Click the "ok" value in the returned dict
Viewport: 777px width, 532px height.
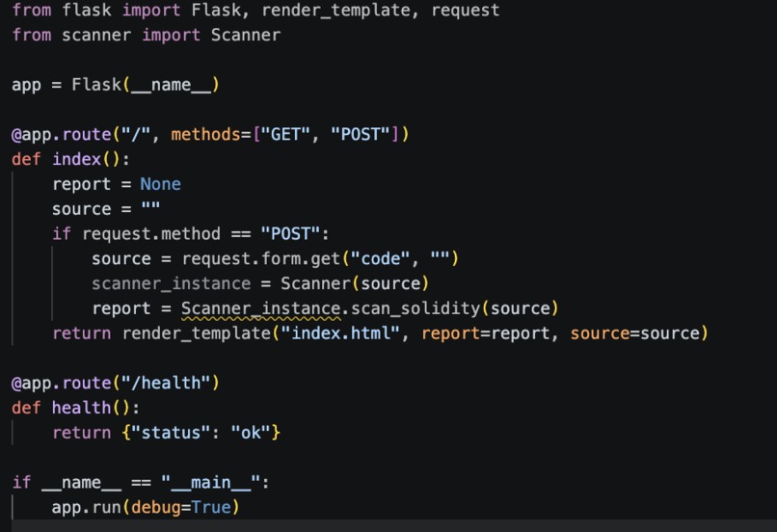coord(251,433)
